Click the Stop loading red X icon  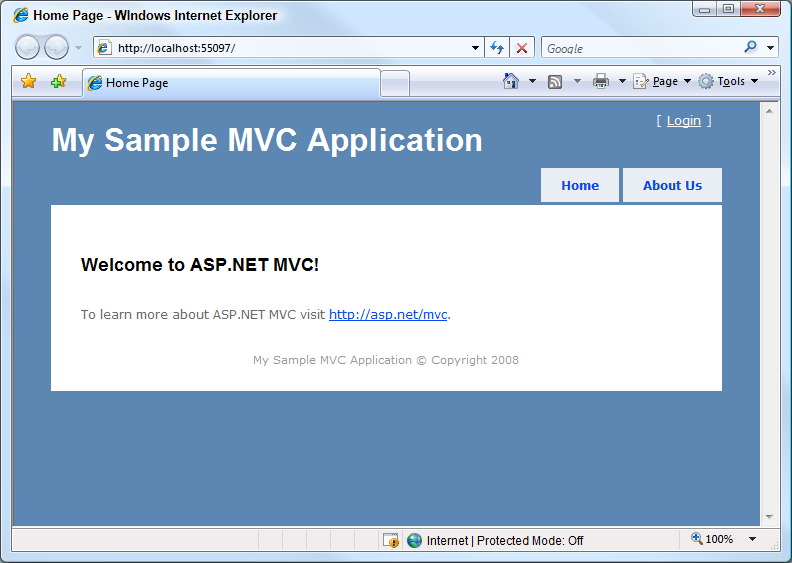pyautogui.click(x=522, y=48)
